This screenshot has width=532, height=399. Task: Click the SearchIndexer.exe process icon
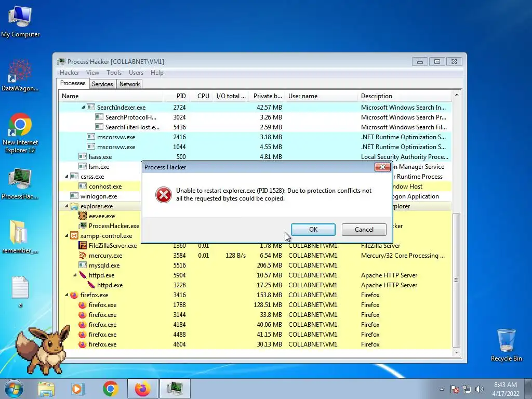pyautogui.click(x=91, y=107)
